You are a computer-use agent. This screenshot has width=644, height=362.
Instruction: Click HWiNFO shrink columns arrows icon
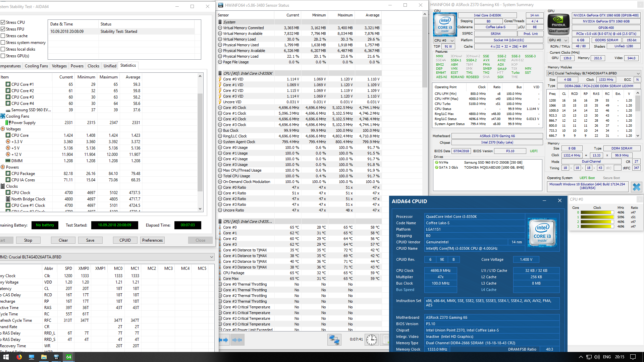tap(237, 340)
